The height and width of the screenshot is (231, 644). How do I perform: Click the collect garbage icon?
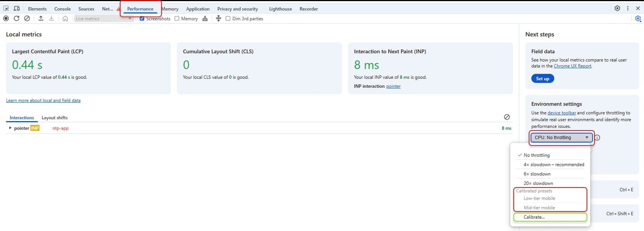[205, 18]
